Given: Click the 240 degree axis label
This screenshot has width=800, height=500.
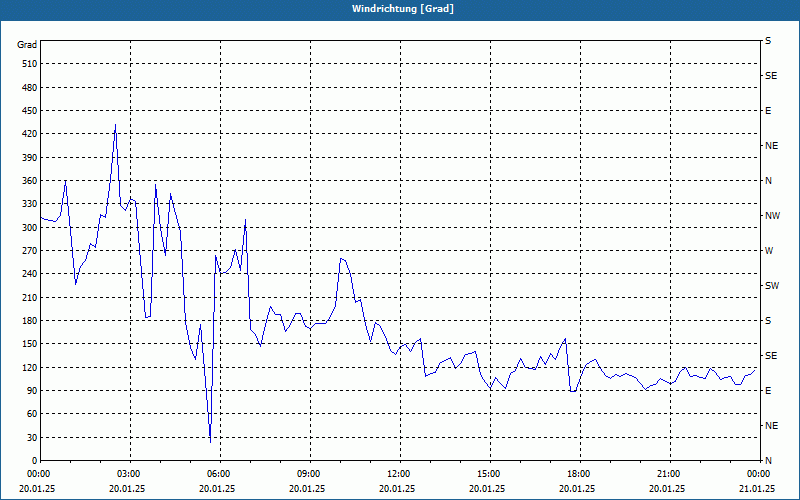Looking at the screenshot, I should pyautogui.click(x=30, y=274).
